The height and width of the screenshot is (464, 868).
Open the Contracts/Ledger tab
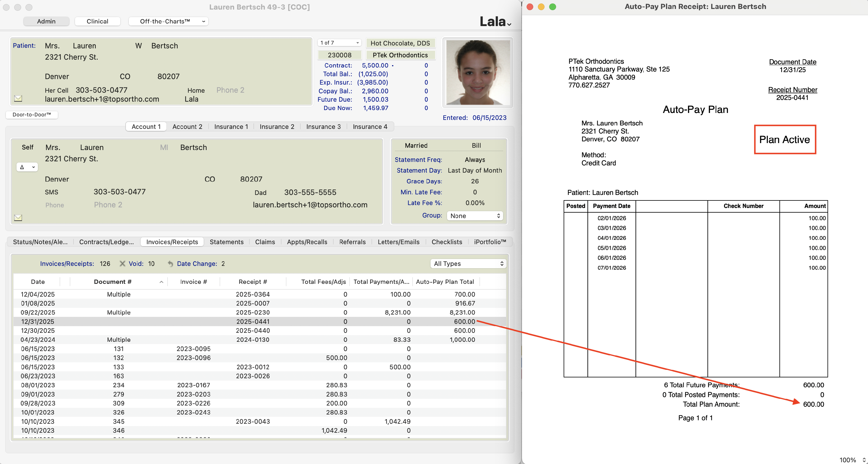[106, 242]
